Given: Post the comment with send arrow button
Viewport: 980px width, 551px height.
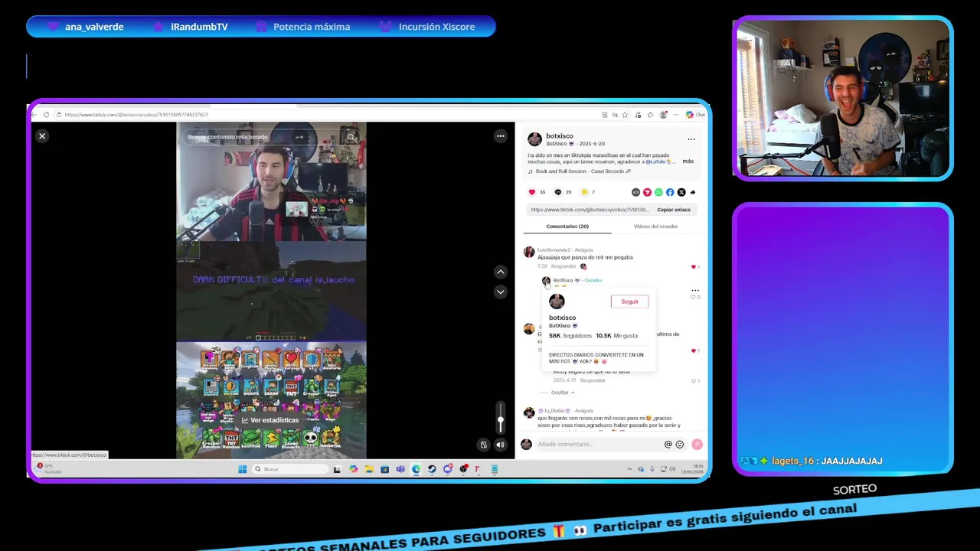Looking at the screenshot, I should tap(697, 445).
